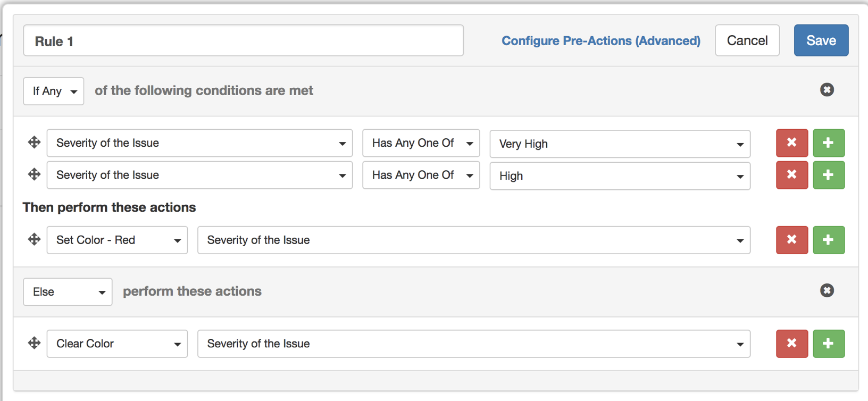Remove the If Any condition block
The image size is (868, 401).
827,90
